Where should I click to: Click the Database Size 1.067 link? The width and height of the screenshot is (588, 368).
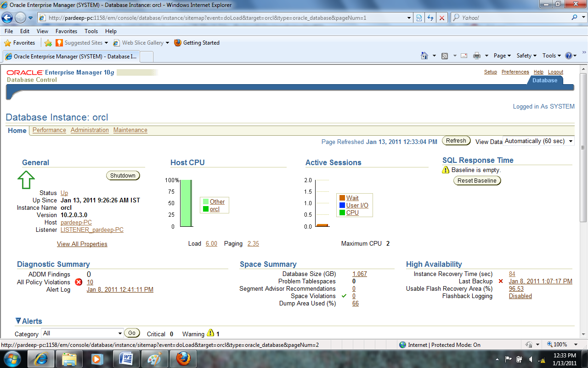tap(360, 274)
